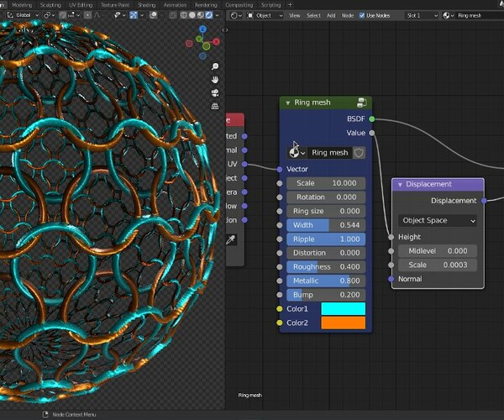Open the cyan Color1 swatch

click(x=344, y=309)
